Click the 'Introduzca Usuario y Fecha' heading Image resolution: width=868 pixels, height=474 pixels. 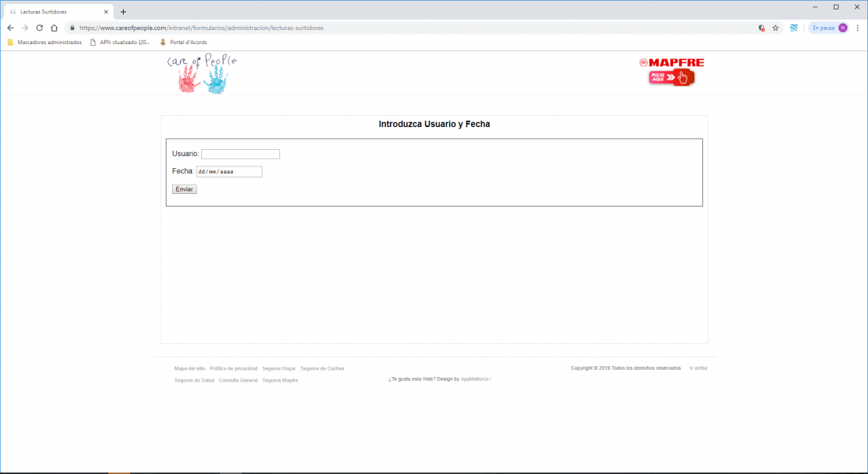(435, 125)
